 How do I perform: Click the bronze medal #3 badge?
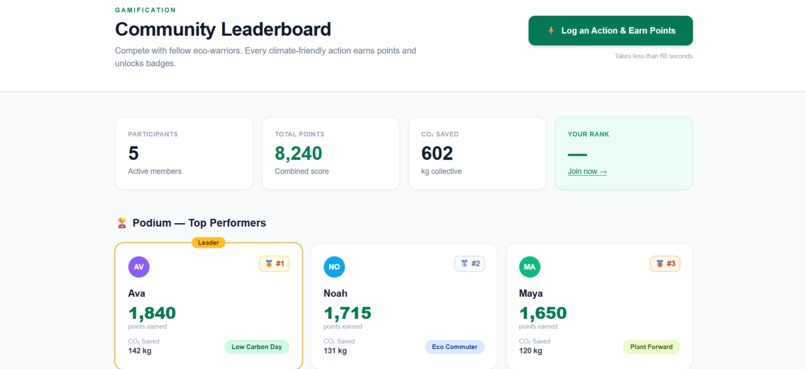[665, 264]
